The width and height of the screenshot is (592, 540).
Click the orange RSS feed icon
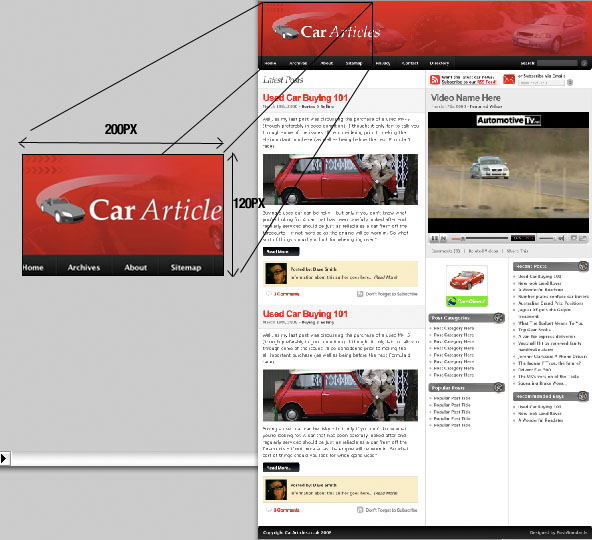tap(435, 80)
